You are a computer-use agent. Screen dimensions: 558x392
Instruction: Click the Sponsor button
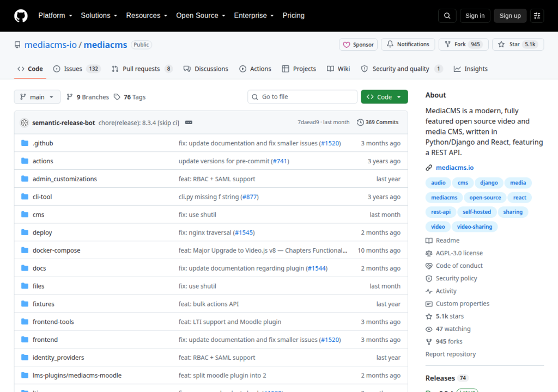click(x=358, y=45)
